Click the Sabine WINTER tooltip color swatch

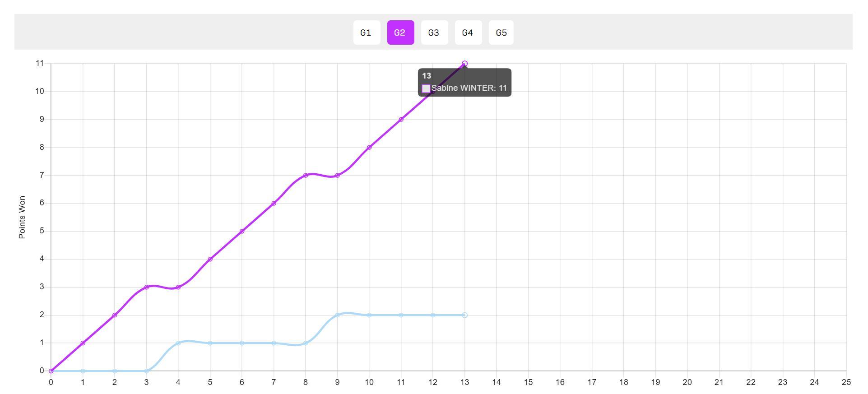click(426, 88)
